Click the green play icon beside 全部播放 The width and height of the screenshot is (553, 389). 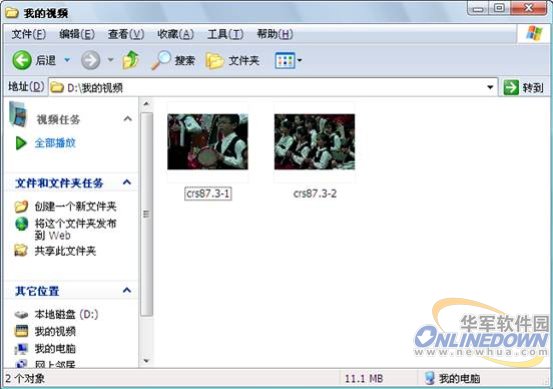(21, 143)
